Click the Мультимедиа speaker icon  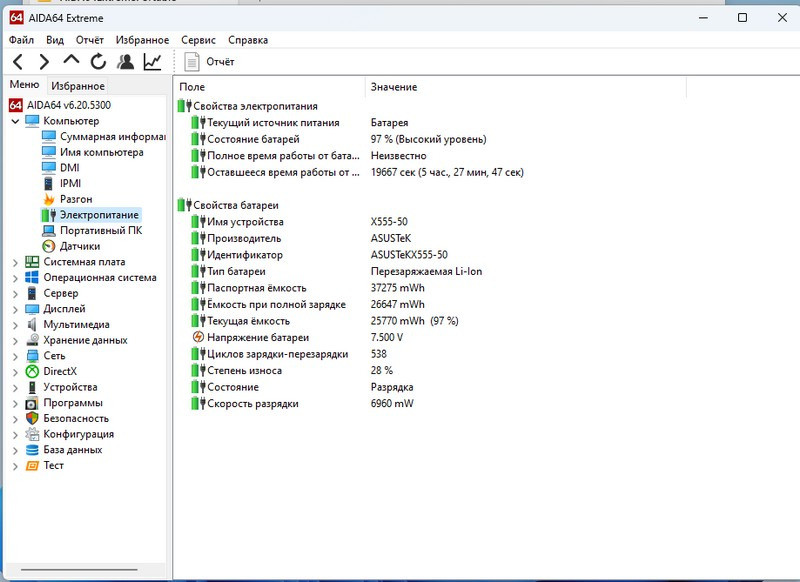point(32,324)
